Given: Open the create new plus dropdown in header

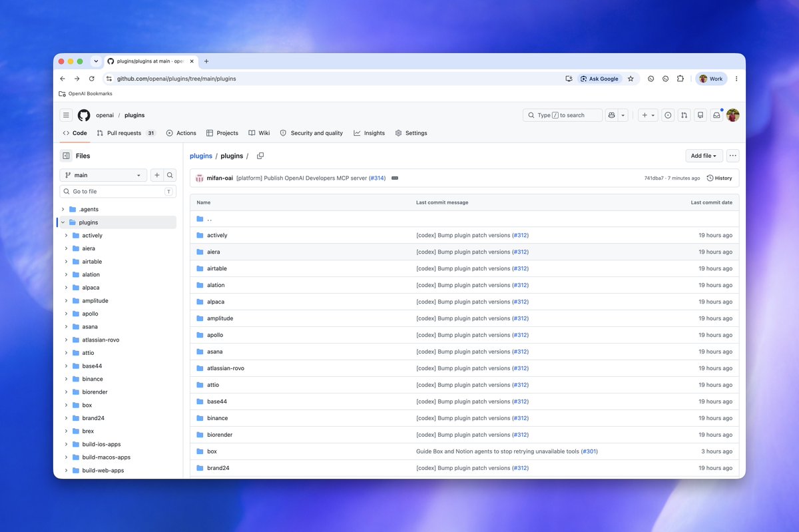Looking at the screenshot, I should click(x=647, y=115).
